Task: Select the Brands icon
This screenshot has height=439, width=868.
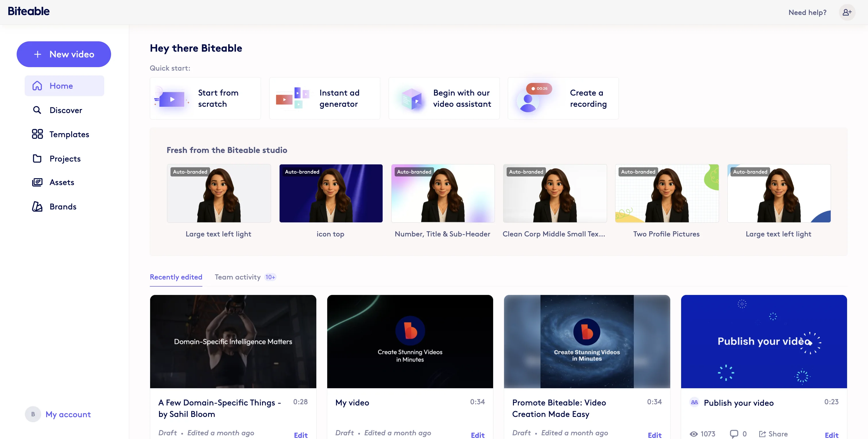Action: pos(37,207)
